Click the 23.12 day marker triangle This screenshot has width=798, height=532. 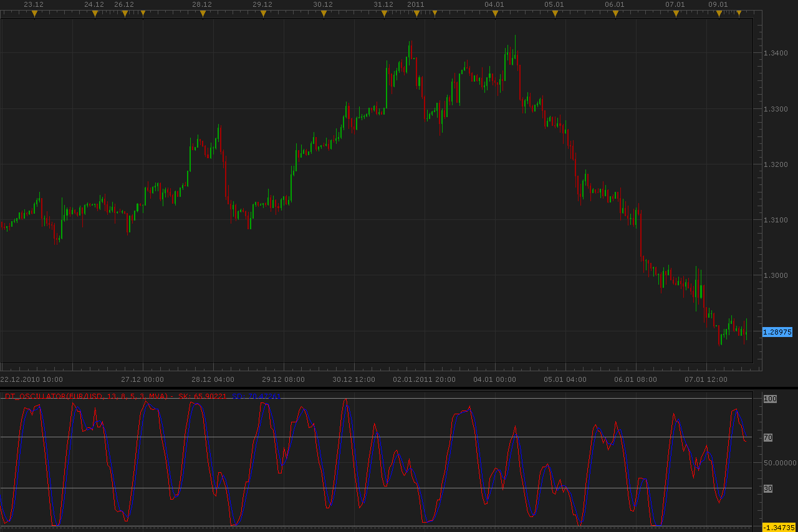(34, 13)
